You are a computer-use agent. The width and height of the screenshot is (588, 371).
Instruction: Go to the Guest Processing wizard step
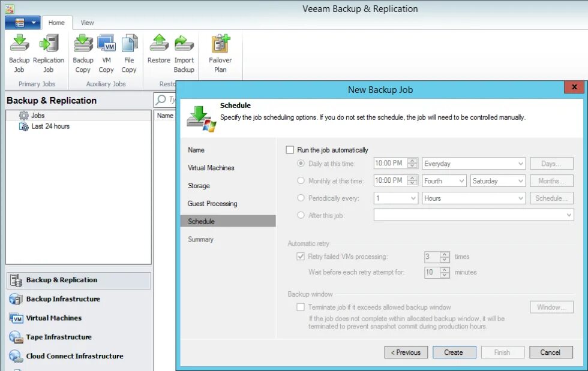[227, 204]
